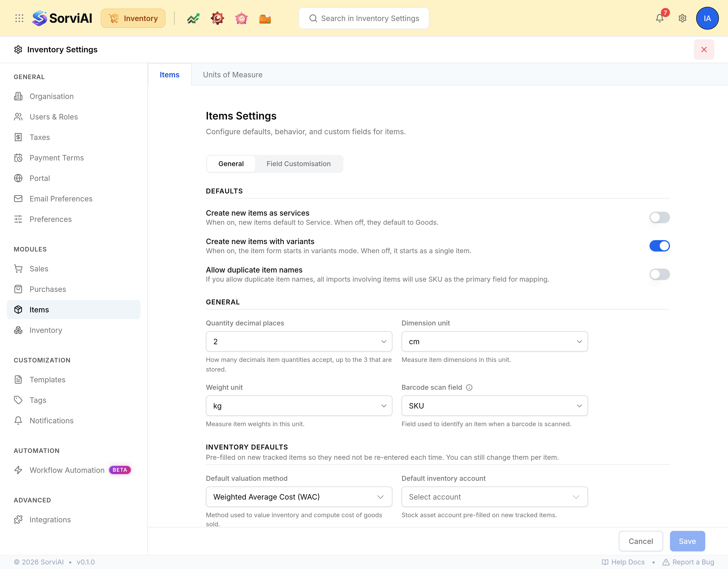Open Weight unit dropdown
728x569 pixels.
click(299, 406)
